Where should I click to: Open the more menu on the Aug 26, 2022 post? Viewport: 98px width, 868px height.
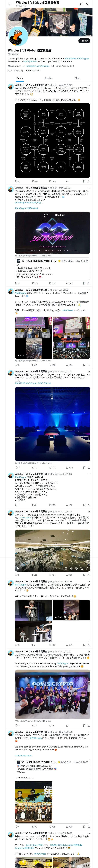pos(89,85)
